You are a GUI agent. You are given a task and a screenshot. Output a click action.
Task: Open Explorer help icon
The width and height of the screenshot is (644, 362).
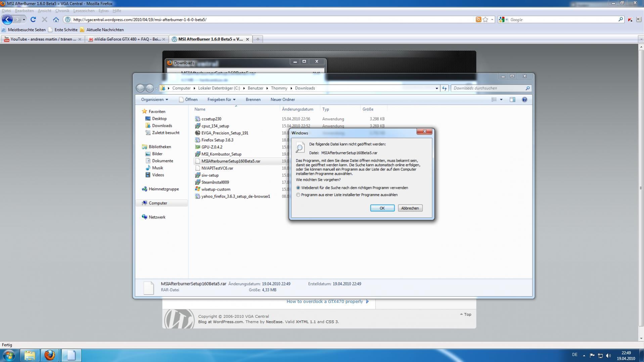pos(524,99)
